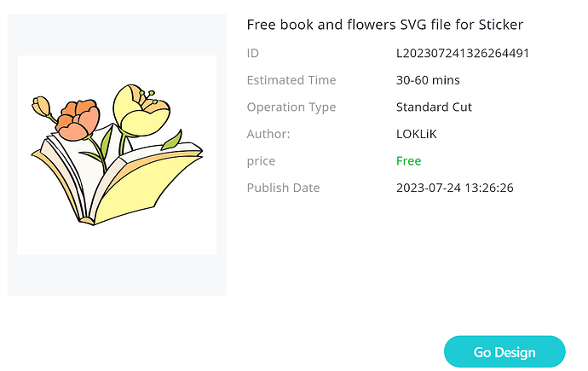
Task: Click the Operation Type label
Action: (291, 107)
